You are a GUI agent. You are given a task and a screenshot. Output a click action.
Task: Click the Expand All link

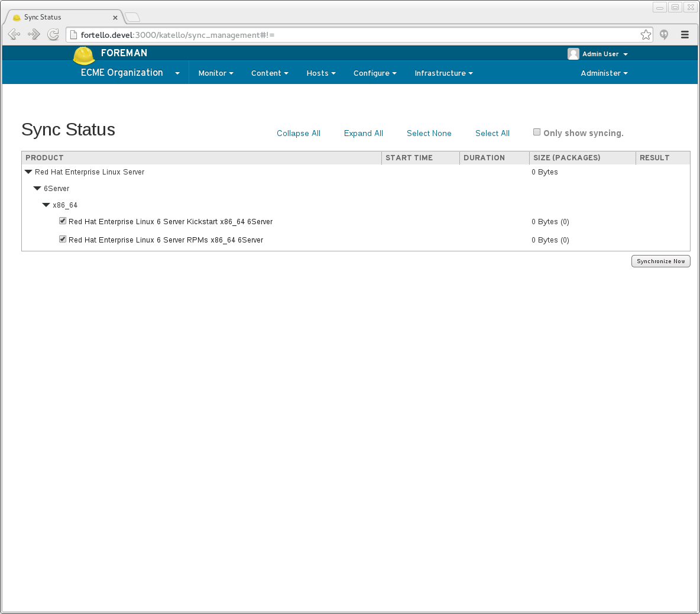click(x=364, y=133)
